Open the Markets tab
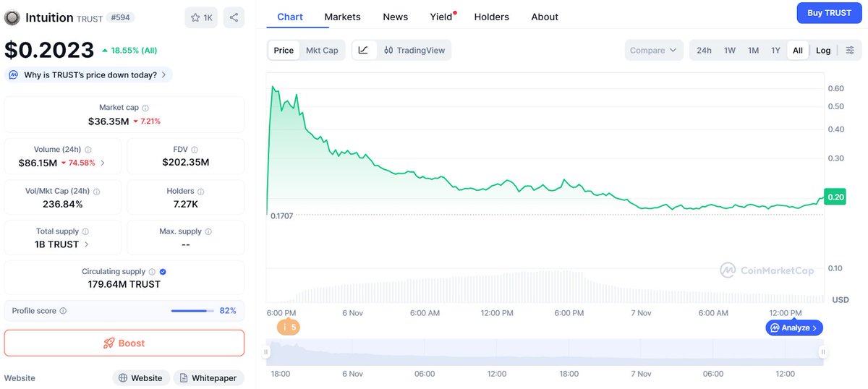Screen dimensions: 868x389 pos(342,17)
